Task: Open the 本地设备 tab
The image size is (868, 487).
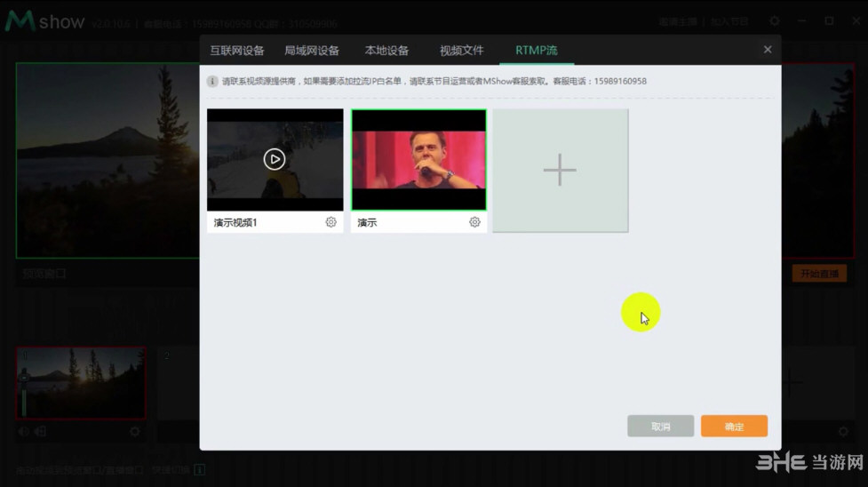Action: pos(386,51)
